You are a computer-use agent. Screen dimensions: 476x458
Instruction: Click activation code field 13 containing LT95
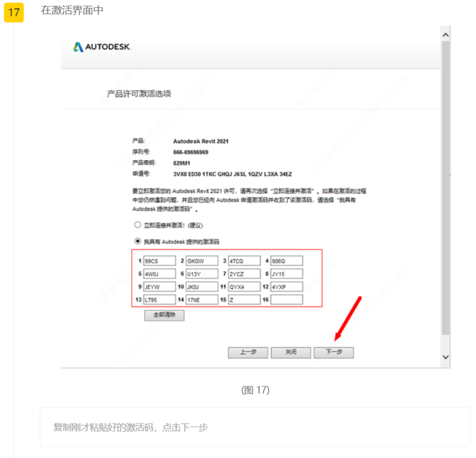159,300
